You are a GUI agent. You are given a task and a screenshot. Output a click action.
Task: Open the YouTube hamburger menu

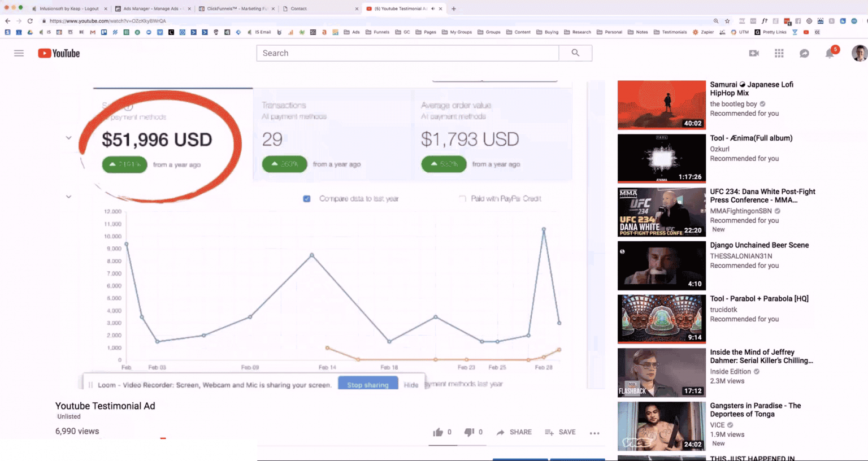coord(19,53)
